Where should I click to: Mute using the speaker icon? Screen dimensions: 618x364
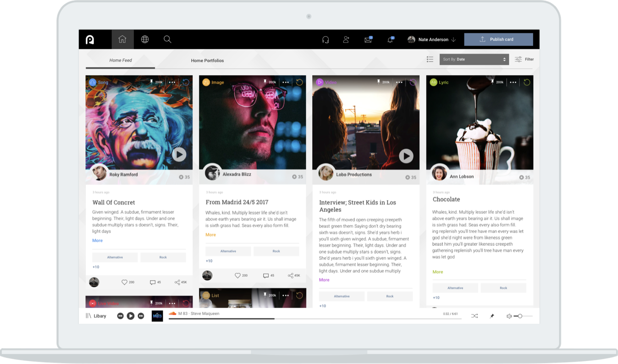point(509,316)
